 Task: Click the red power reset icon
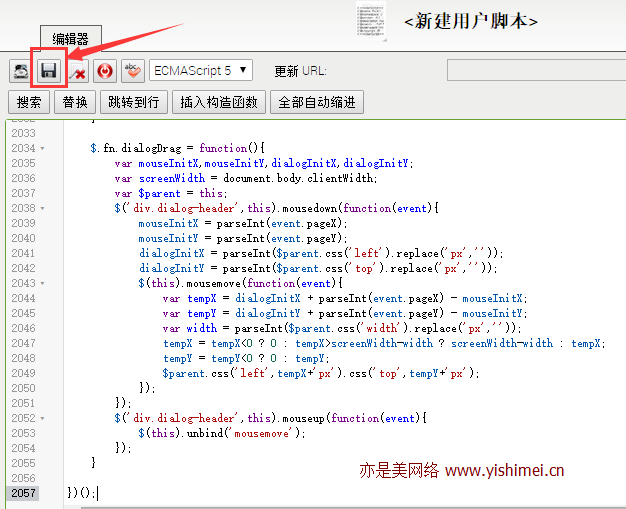(105, 71)
